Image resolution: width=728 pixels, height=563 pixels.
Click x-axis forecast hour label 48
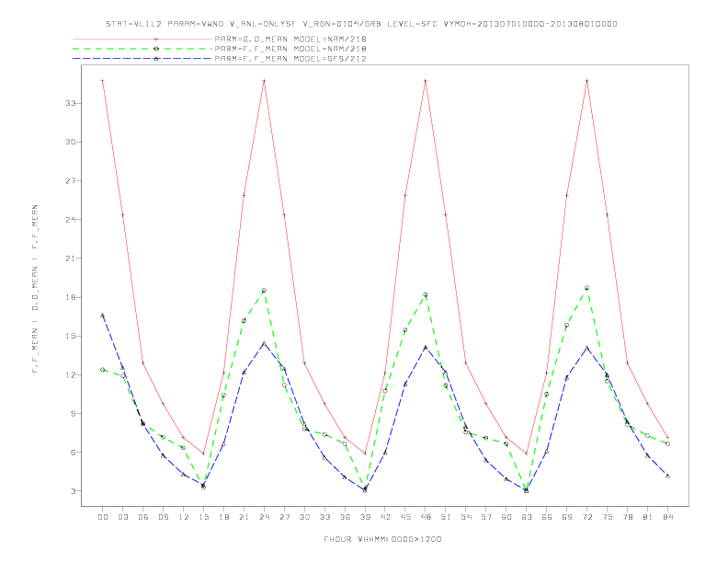(426, 517)
